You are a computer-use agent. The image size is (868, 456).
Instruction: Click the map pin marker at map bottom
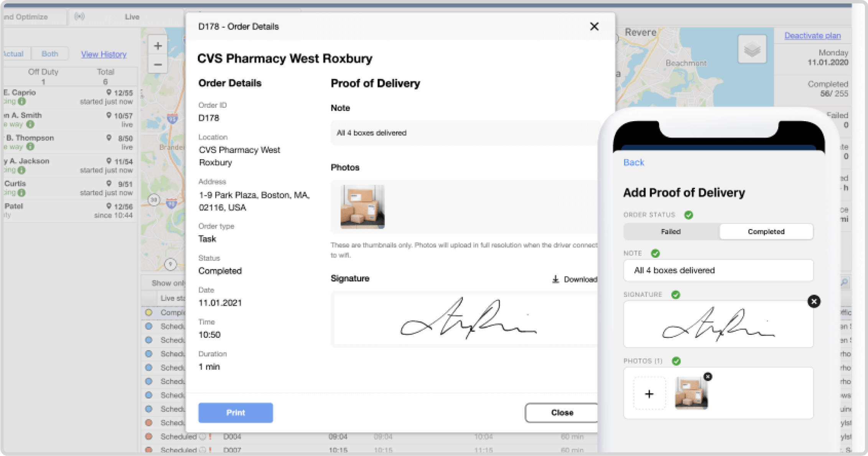(x=170, y=264)
